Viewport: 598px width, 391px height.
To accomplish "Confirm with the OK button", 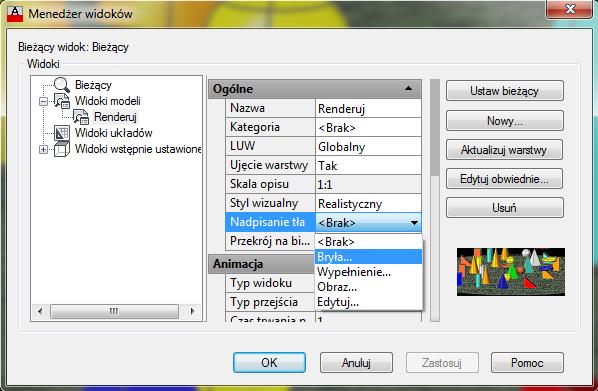I will [x=269, y=362].
